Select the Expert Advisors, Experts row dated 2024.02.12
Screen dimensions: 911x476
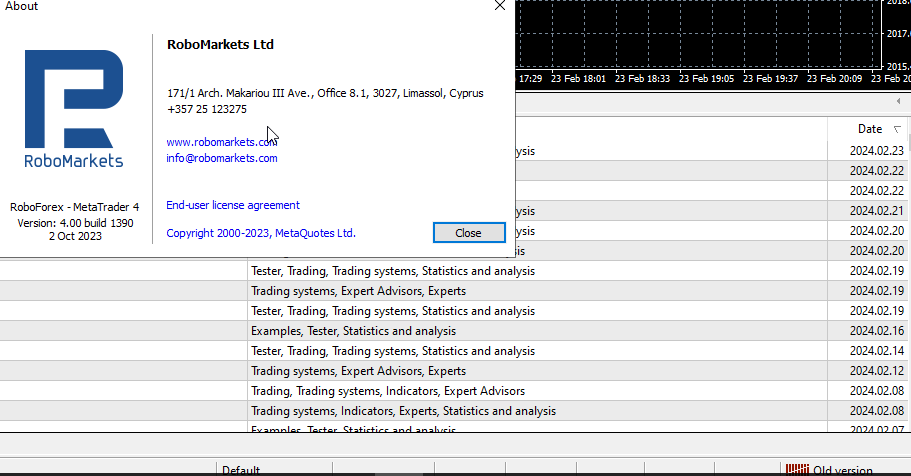[x=454, y=371]
